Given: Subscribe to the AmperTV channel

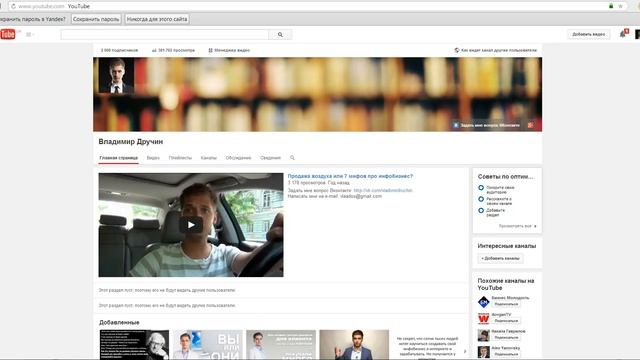Looking at the screenshot, I should tap(506, 321).
